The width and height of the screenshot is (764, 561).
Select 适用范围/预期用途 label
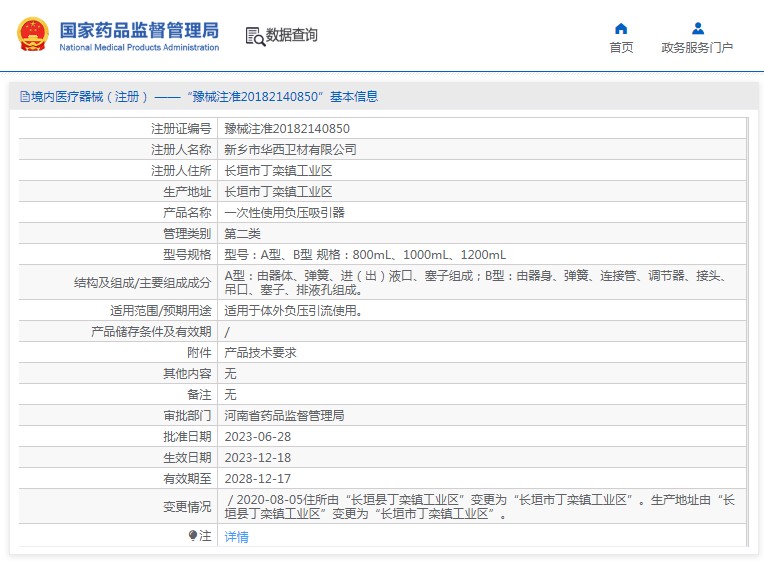pyautogui.click(x=160, y=310)
